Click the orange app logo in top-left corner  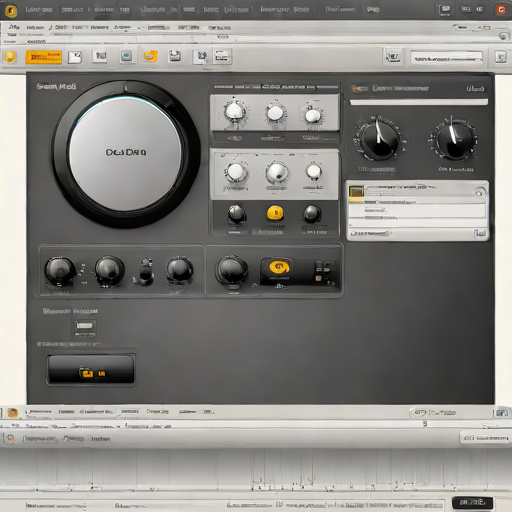11,11
